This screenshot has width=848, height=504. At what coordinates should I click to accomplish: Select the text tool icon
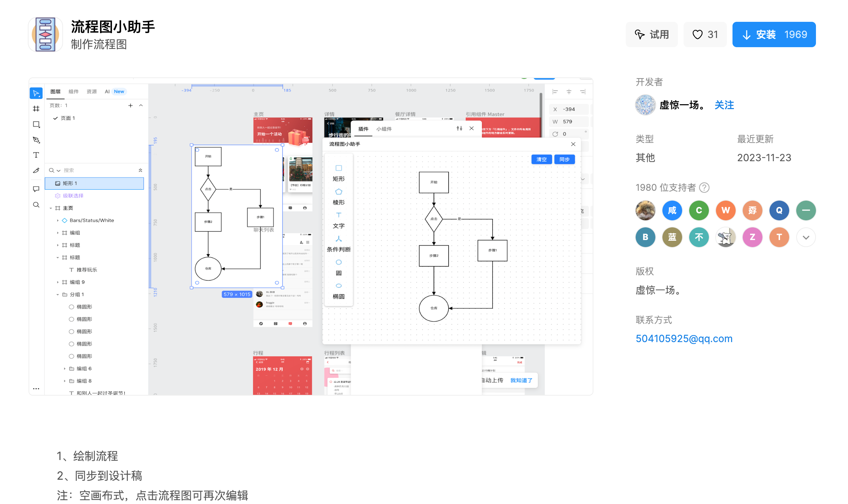(36, 155)
